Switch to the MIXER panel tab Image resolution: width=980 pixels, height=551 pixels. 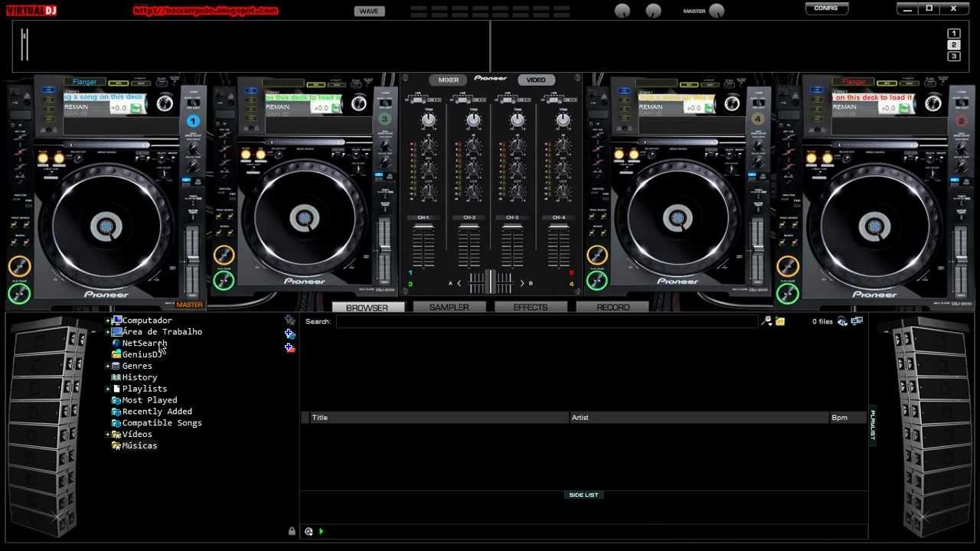click(x=449, y=80)
